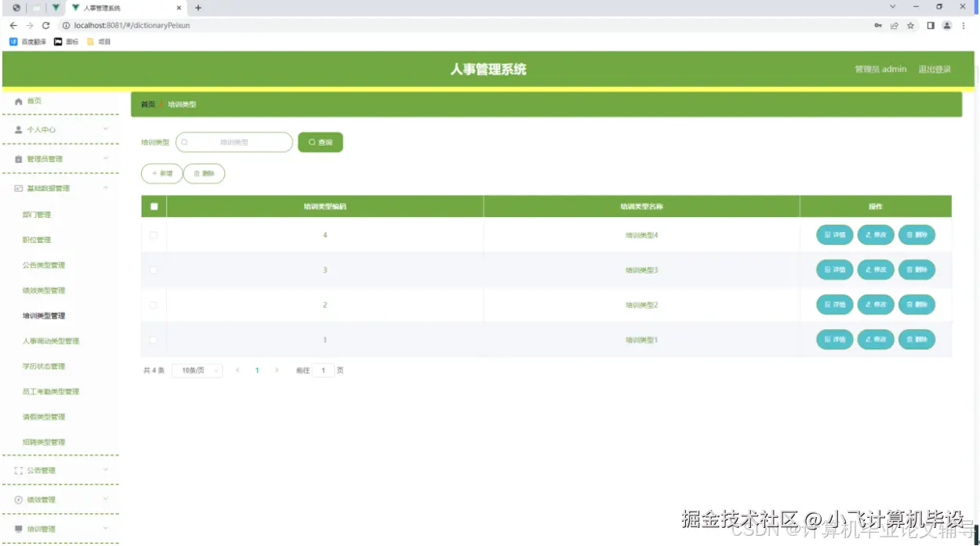Open 招聘类型管理 in the sidebar

point(44,443)
